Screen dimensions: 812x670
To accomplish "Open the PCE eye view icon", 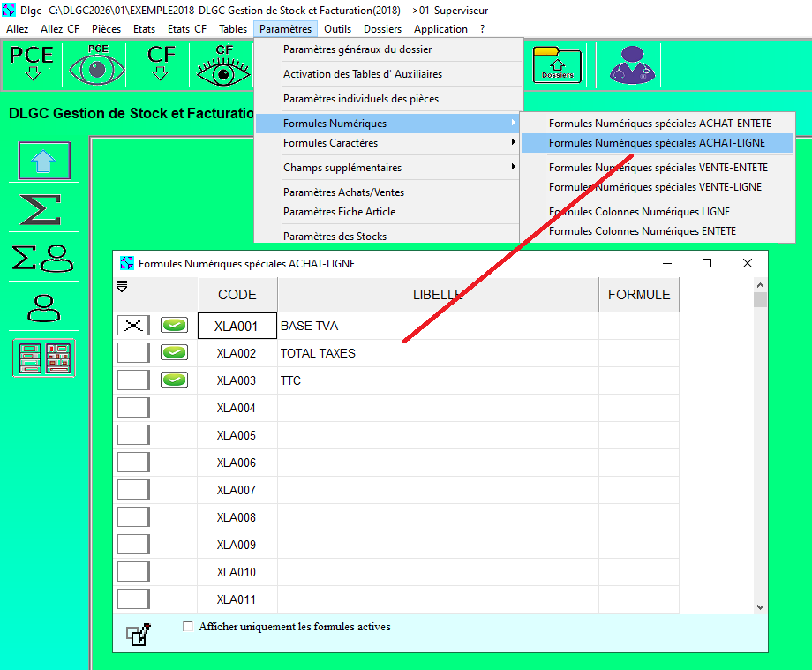I will pyautogui.click(x=97, y=64).
